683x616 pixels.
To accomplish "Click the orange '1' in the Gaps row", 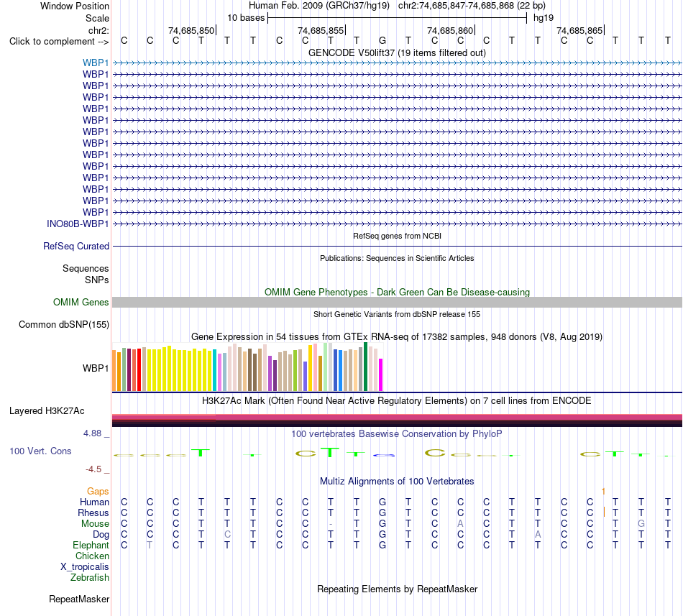I will click(x=603, y=492).
